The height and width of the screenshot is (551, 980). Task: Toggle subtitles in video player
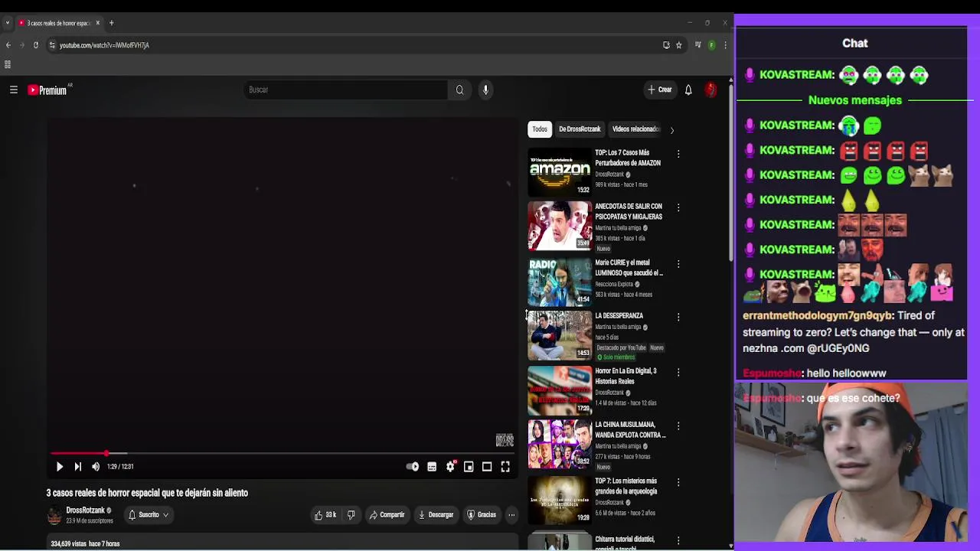click(432, 467)
